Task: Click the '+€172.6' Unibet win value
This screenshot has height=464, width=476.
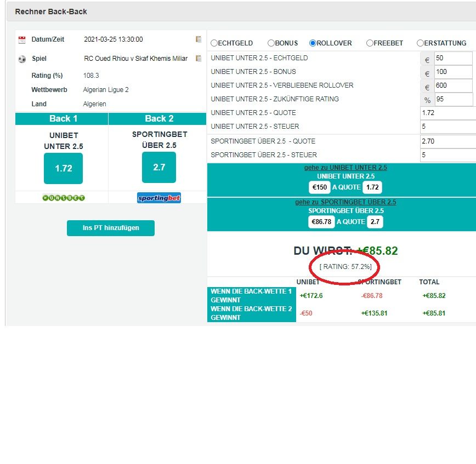Action: 311,296
